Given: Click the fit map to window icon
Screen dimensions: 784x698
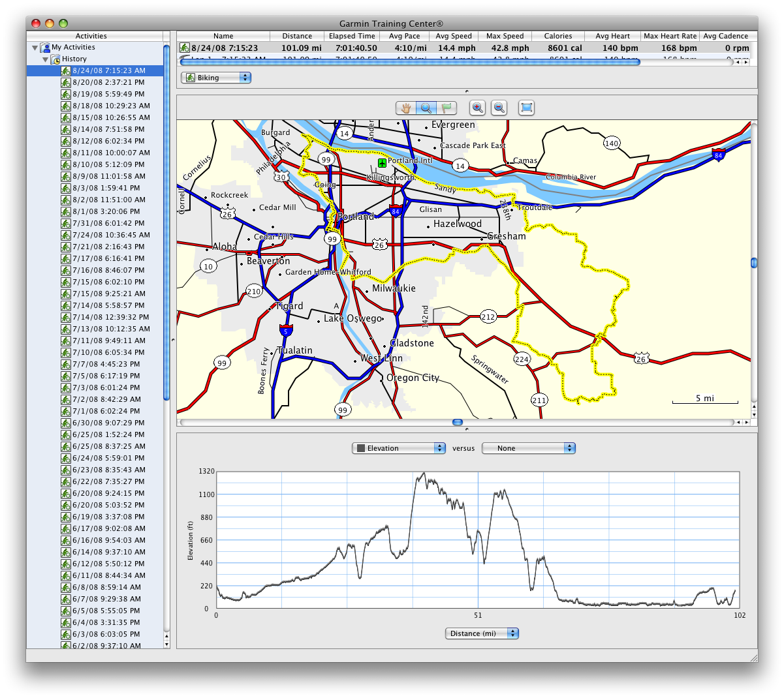Looking at the screenshot, I should click(526, 108).
